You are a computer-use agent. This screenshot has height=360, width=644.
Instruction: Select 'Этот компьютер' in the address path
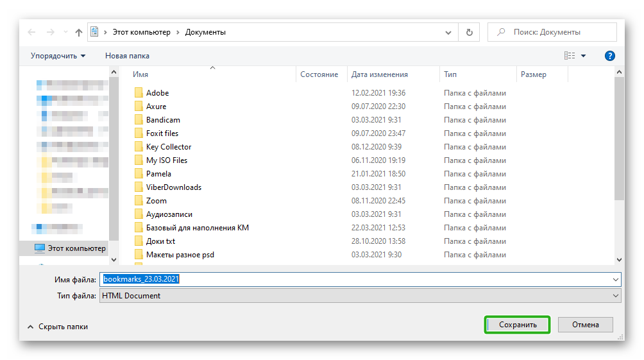(x=142, y=32)
